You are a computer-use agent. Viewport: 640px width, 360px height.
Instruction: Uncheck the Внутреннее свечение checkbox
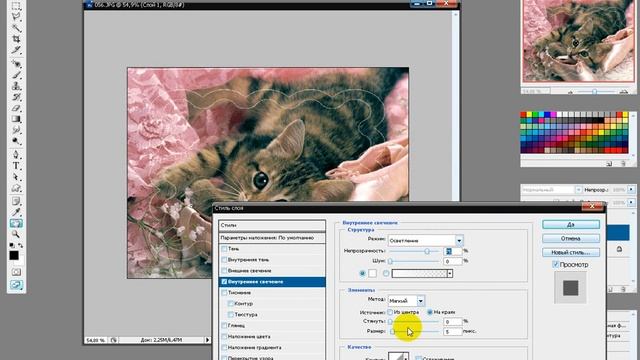pos(224,282)
